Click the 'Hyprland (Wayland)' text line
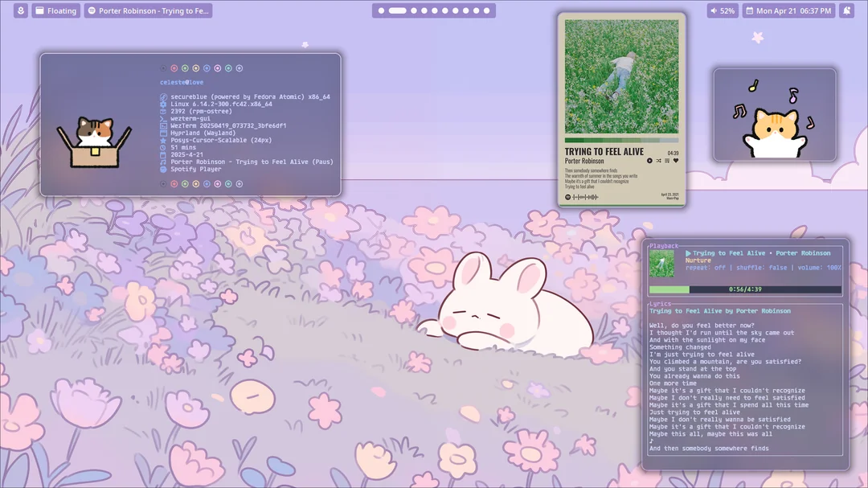The height and width of the screenshot is (488, 868). (x=203, y=133)
